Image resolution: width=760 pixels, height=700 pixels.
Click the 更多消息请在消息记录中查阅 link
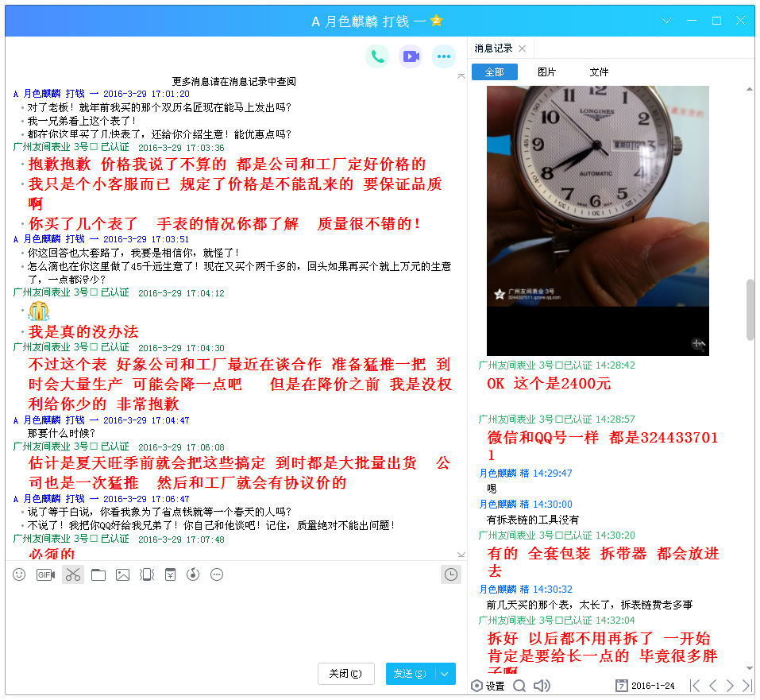tap(234, 82)
